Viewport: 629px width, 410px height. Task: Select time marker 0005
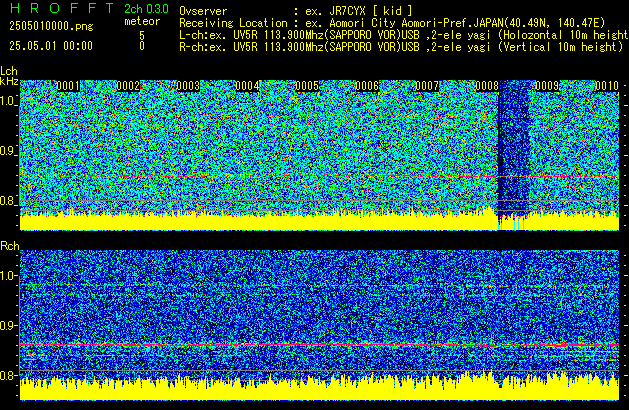pos(307,86)
